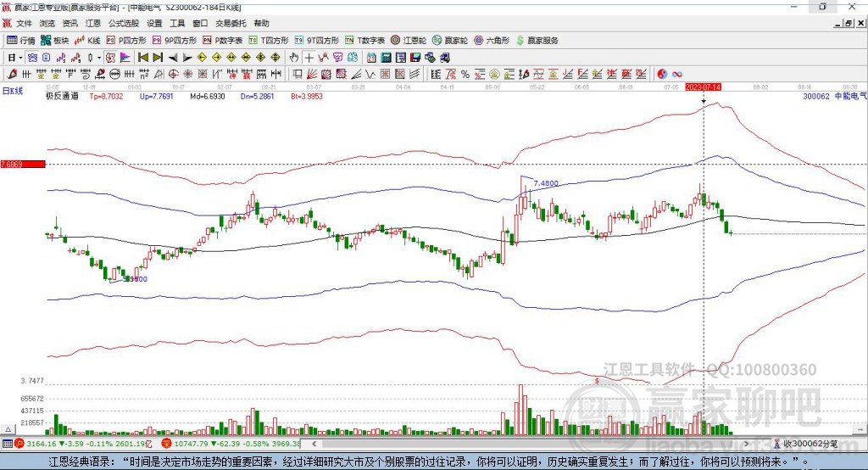This screenshot has width=868, height=470.
Task: Open the calendar 21 icon
Action: click(x=371, y=58)
